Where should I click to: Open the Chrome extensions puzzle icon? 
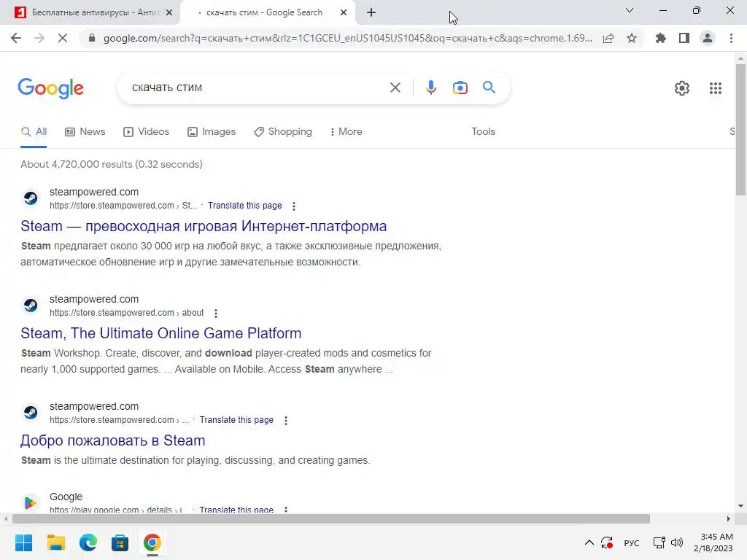pyautogui.click(x=660, y=38)
